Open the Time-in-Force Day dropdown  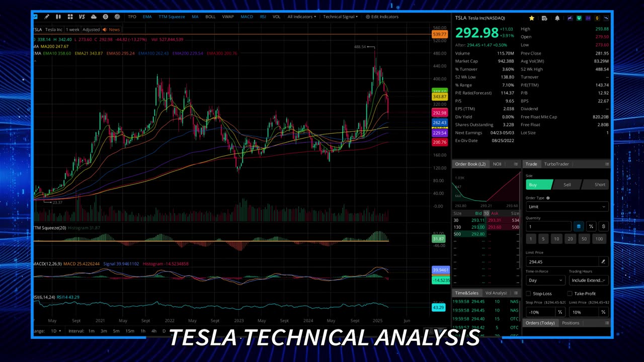point(545,280)
